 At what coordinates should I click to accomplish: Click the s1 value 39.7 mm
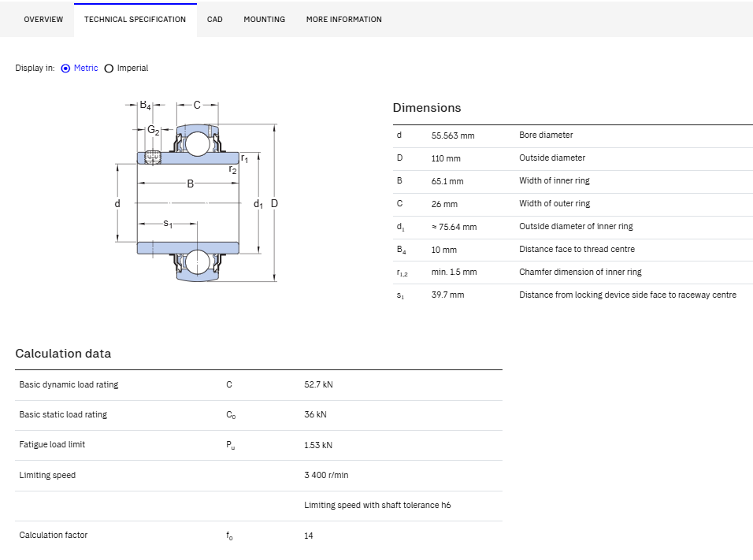(x=447, y=295)
